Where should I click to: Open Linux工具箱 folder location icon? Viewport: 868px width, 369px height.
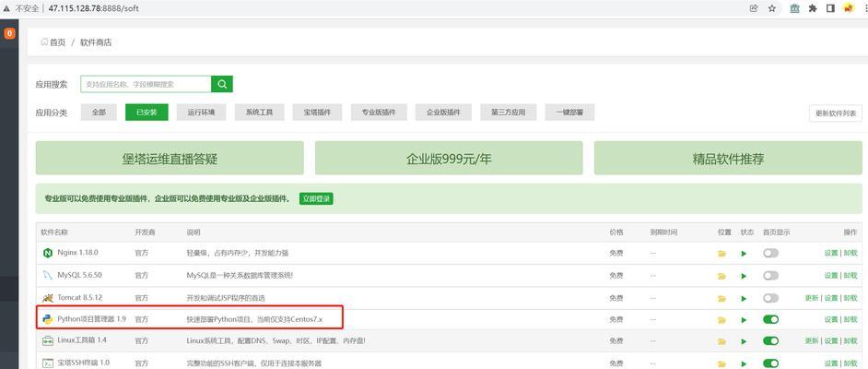pyautogui.click(x=721, y=341)
